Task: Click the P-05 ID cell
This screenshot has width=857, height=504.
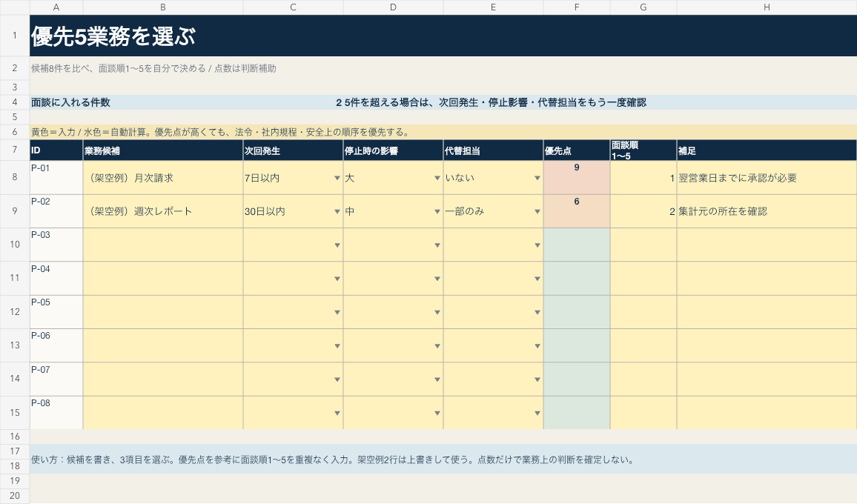Action: point(56,311)
